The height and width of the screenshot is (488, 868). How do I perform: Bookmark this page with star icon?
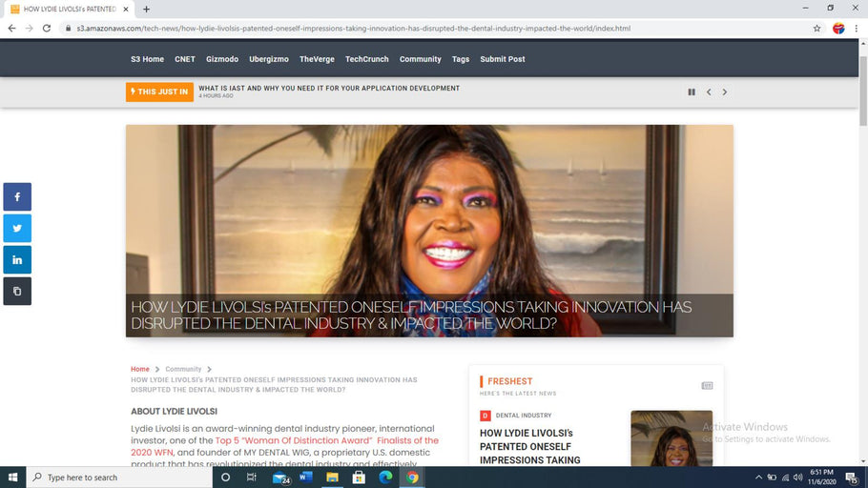click(x=816, y=29)
